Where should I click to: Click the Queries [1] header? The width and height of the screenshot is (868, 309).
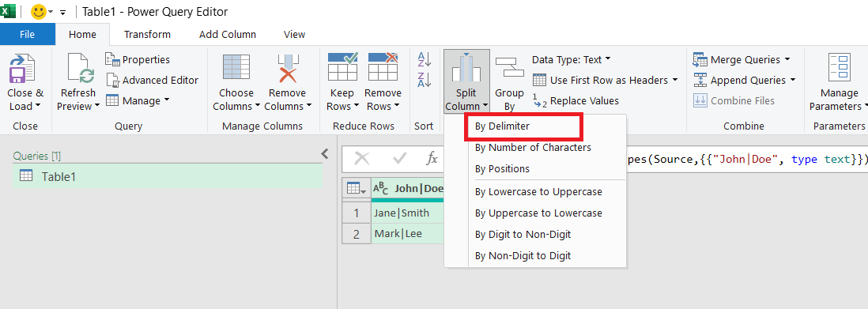click(37, 156)
